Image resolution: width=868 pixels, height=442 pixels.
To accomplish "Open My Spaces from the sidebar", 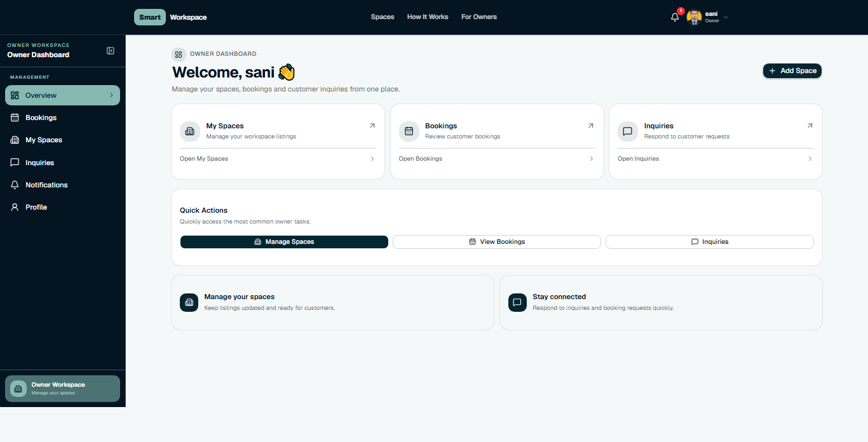I will pos(62,140).
